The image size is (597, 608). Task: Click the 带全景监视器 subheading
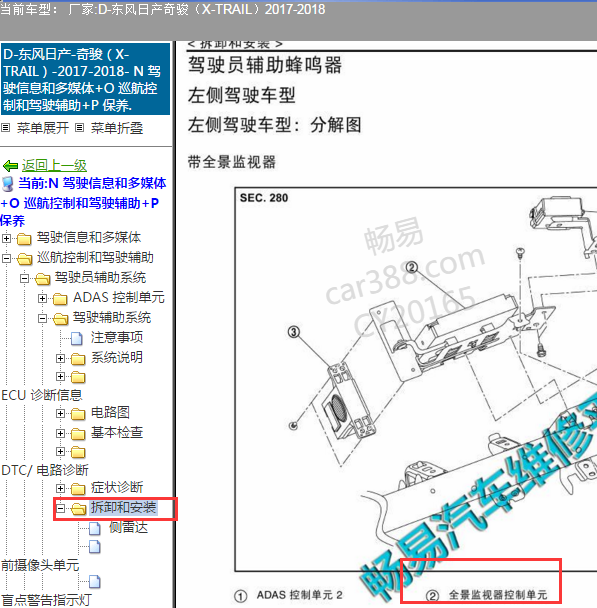(232, 162)
